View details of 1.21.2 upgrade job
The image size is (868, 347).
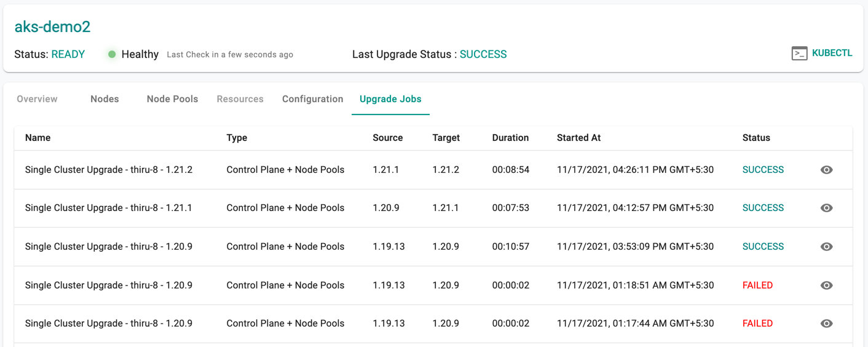coord(827,170)
